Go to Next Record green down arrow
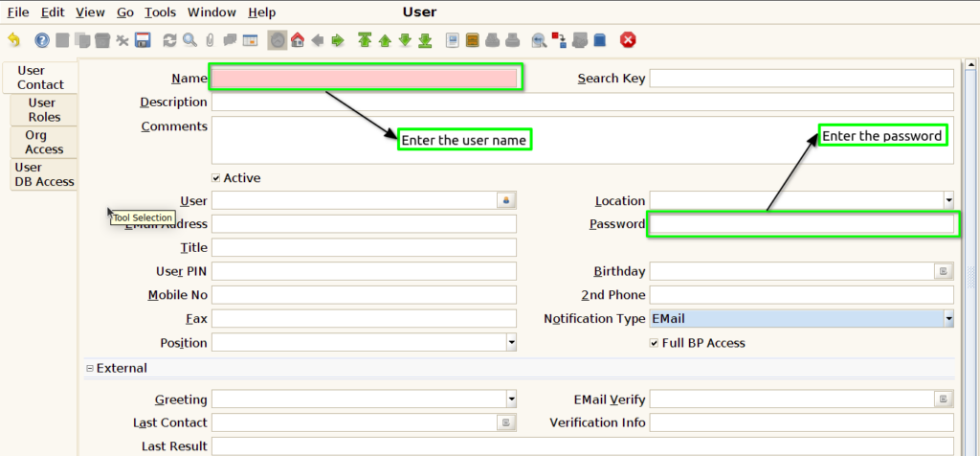The image size is (980, 456). click(405, 40)
